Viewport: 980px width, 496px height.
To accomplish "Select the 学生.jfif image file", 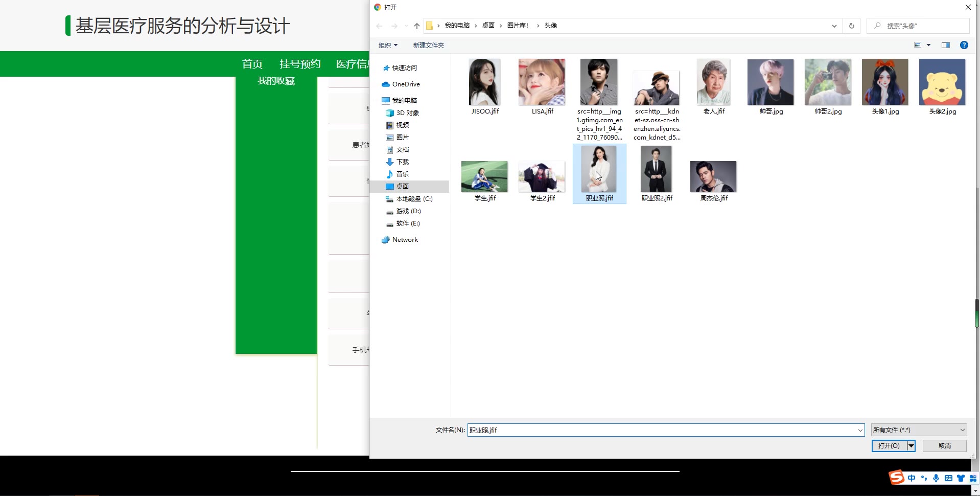I will tap(485, 182).
